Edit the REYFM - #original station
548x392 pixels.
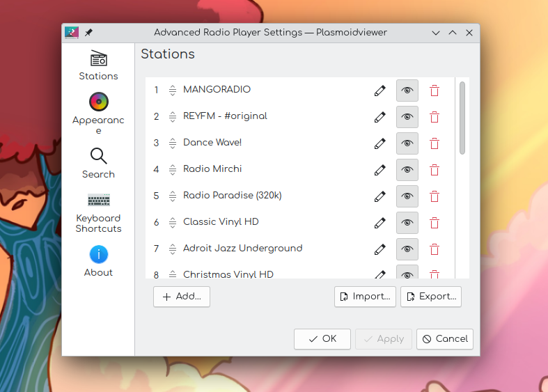click(x=380, y=117)
